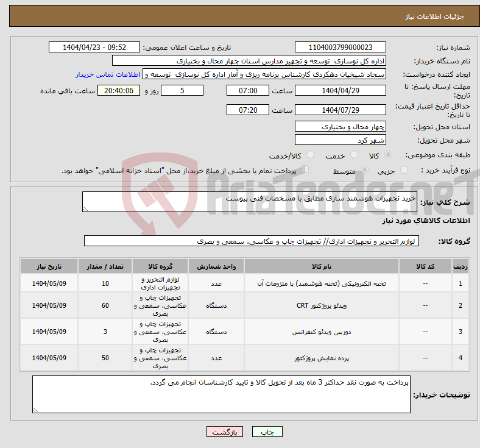The height and width of the screenshot is (448, 480).
Task: Click the buyer organization name field
Action: [249, 61]
